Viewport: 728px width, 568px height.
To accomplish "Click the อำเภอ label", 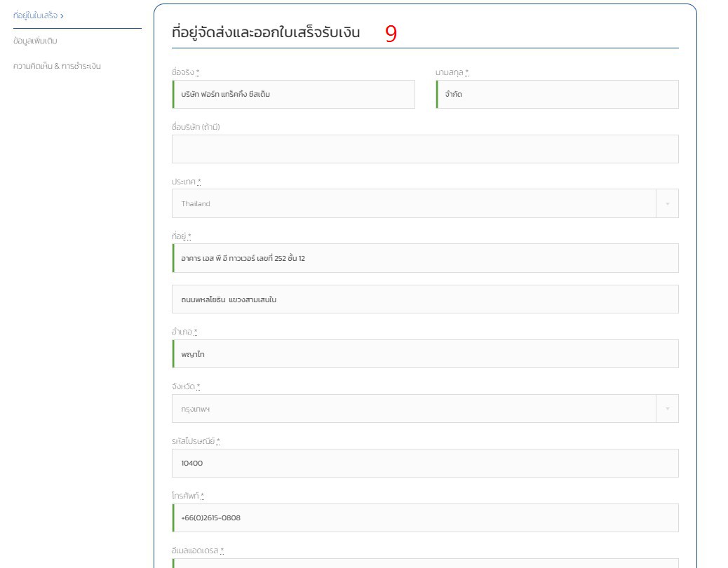I will click(x=184, y=332).
